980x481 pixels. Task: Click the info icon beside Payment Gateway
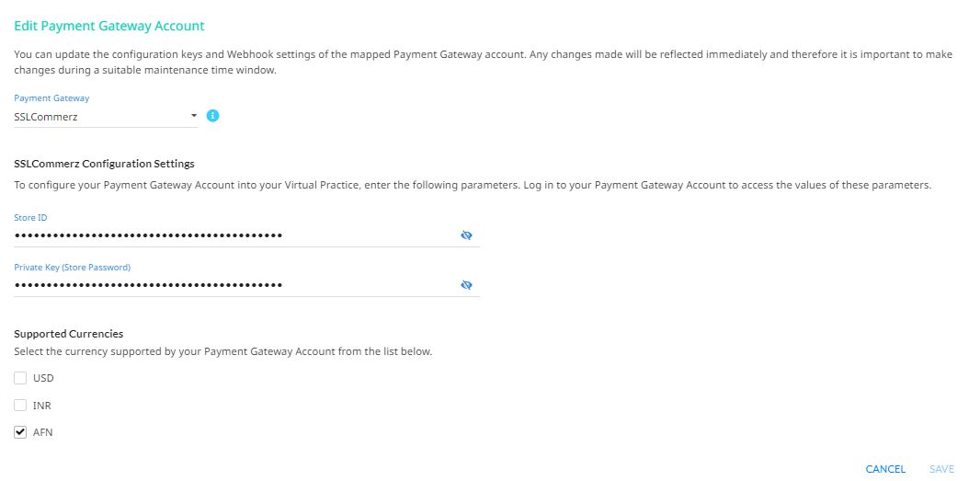[x=212, y=116]
